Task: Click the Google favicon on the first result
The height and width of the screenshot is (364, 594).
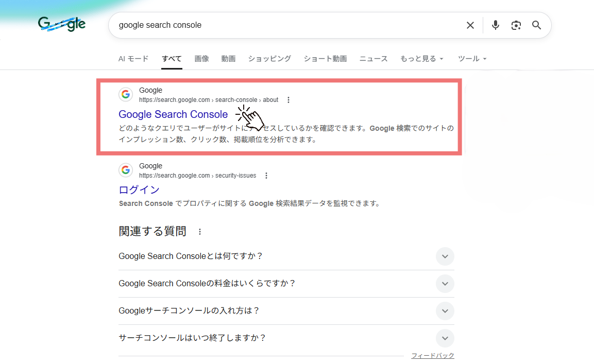Action: tap(126, 94)
